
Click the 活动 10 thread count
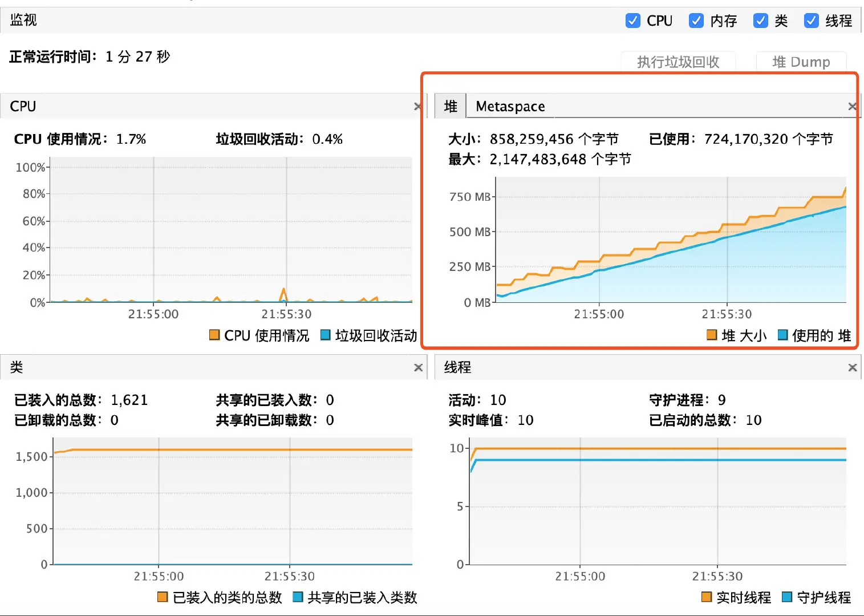click(498, 400)
